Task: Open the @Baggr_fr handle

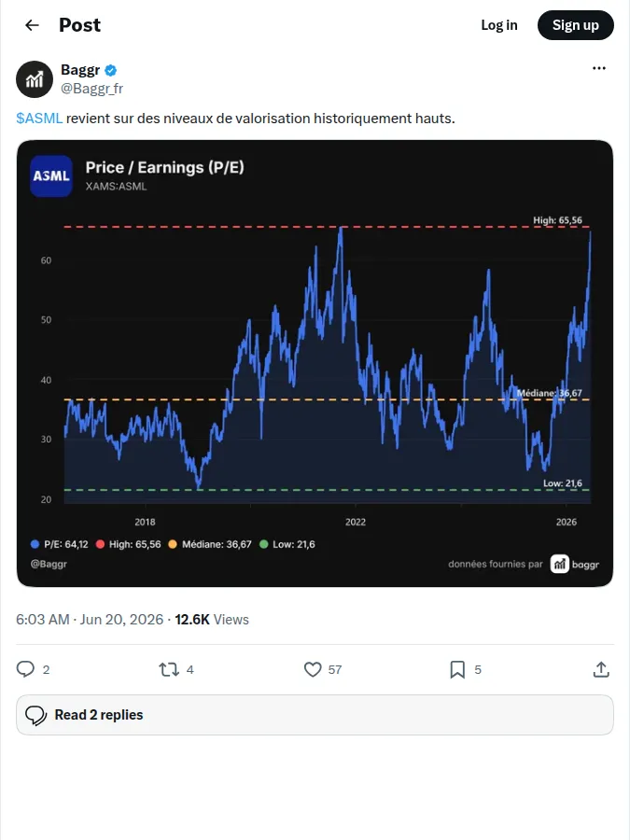Action: (91, 89)
